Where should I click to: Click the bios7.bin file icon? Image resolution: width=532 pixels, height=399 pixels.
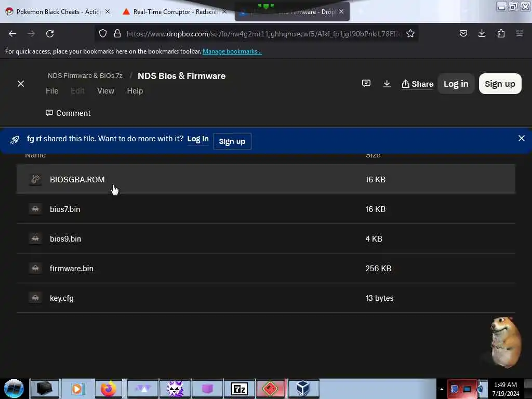click(35, 209)
